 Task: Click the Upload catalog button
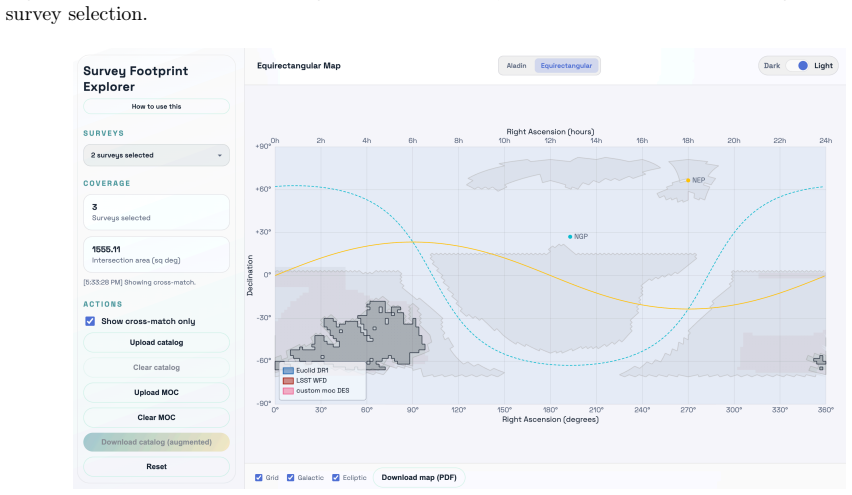point(156,343)
